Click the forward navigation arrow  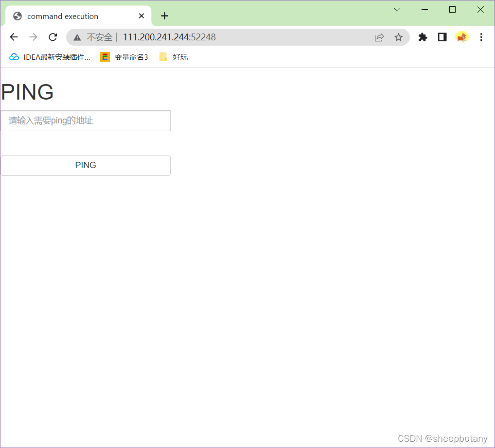point(33,37)
